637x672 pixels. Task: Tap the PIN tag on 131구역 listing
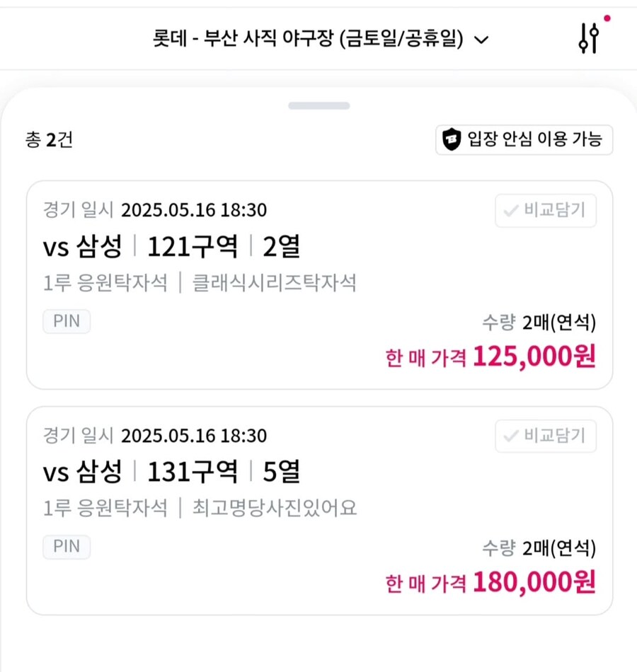pos(67,546)
